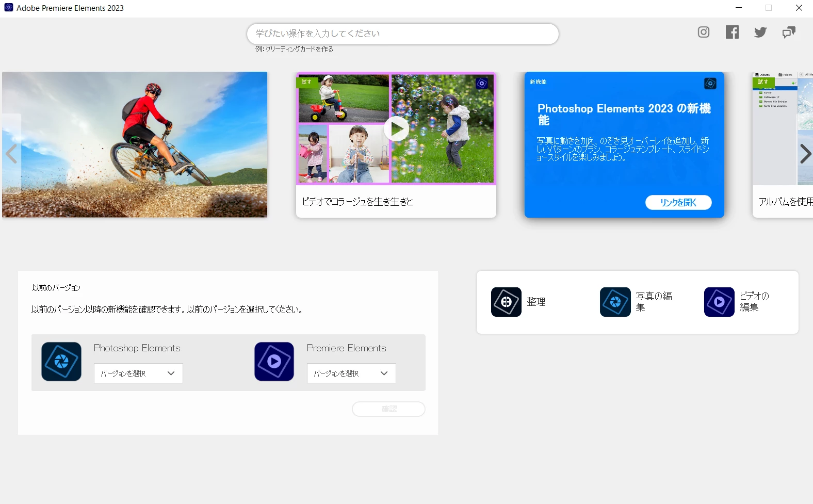Expand Photoshop Elements バージョンを選択 dropdown

[x=138, y=373]
